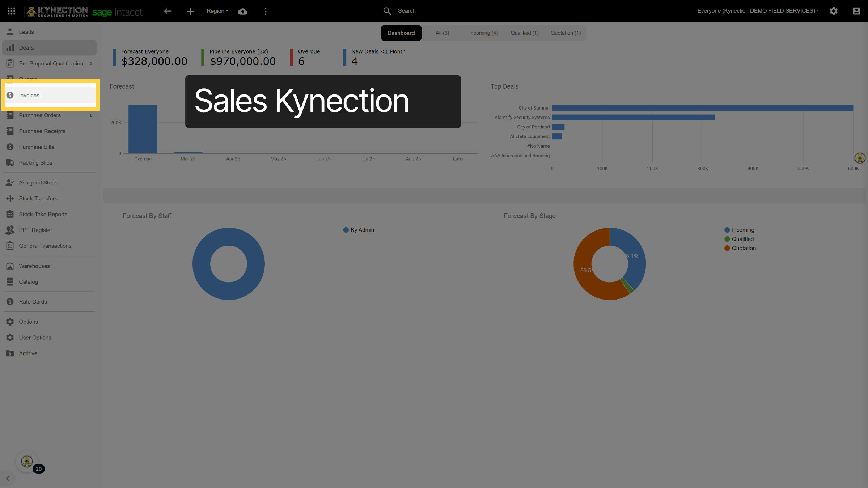Image resolution: width=868 pixels, height=488 pixels.
Task: Click the Rate Cards dollar icon
Action: (10, 302)
